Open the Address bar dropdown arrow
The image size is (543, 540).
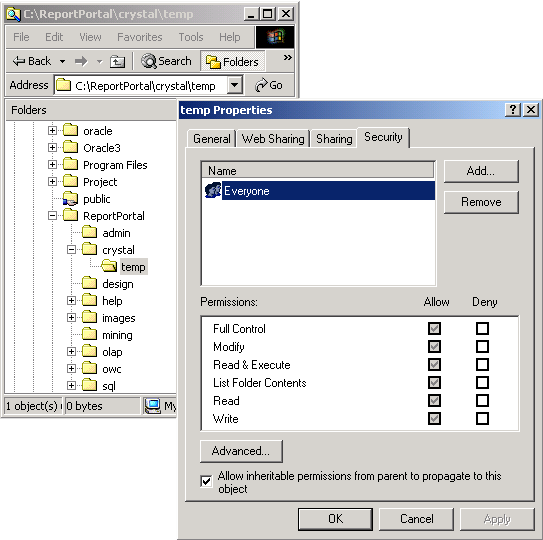coord(235,85)
